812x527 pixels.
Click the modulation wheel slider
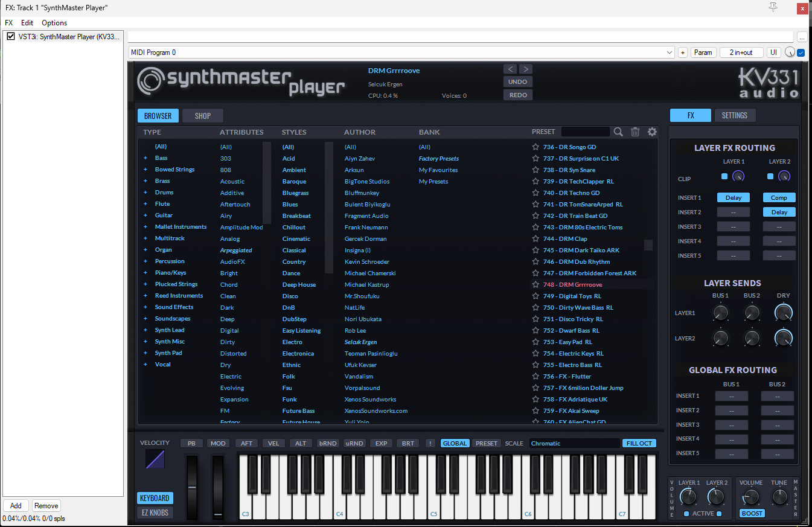[218, 487]
